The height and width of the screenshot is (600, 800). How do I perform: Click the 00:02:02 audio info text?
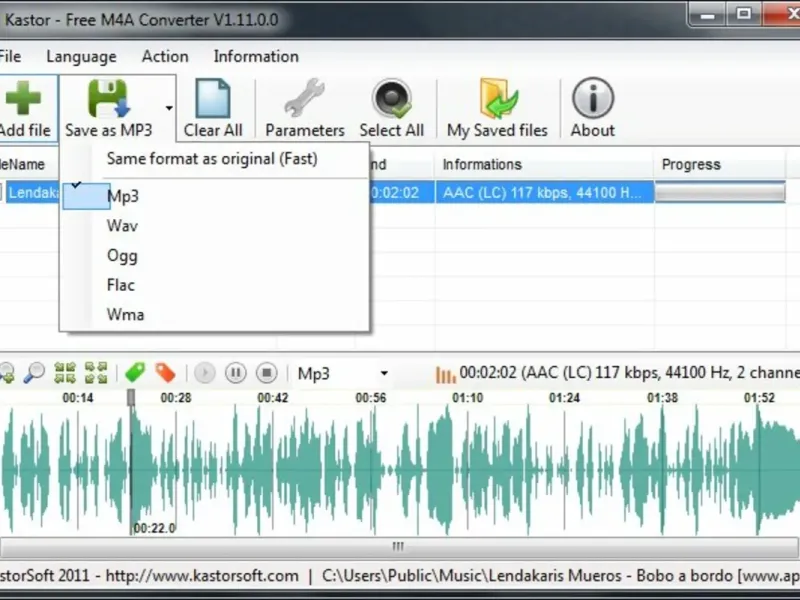point(630,372)
